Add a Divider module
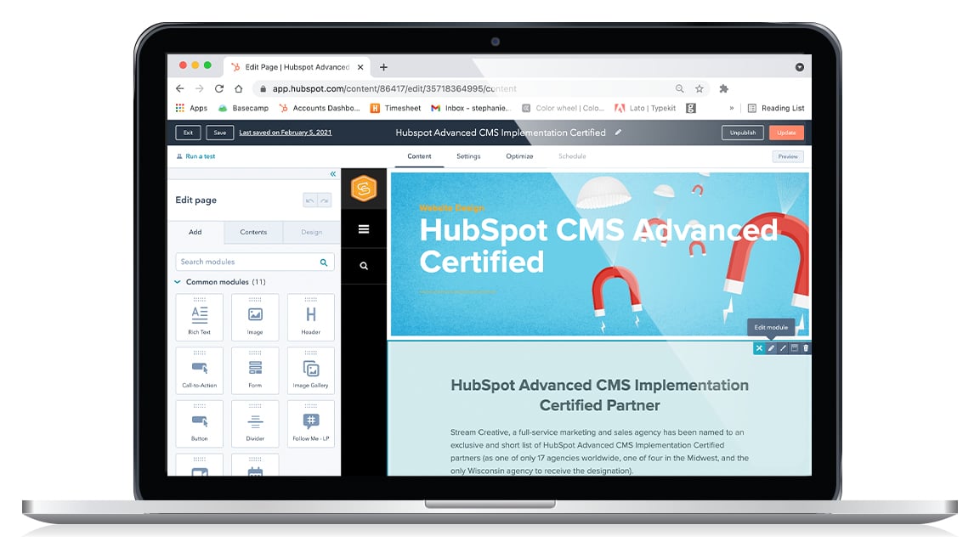Image resolution: width=980 pixels, height=553 pixels. [255, 424]
